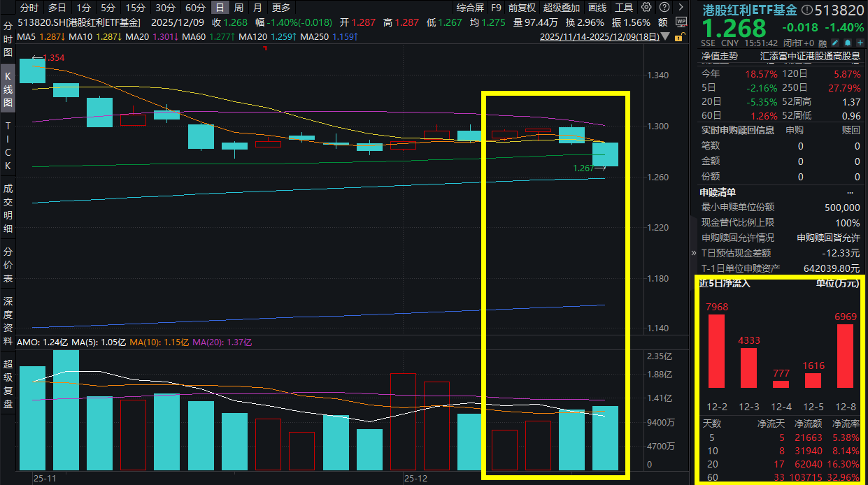Add to watchlist with plus icon
The width and height of the screenshot is (868, 485).
click(860, 43)
